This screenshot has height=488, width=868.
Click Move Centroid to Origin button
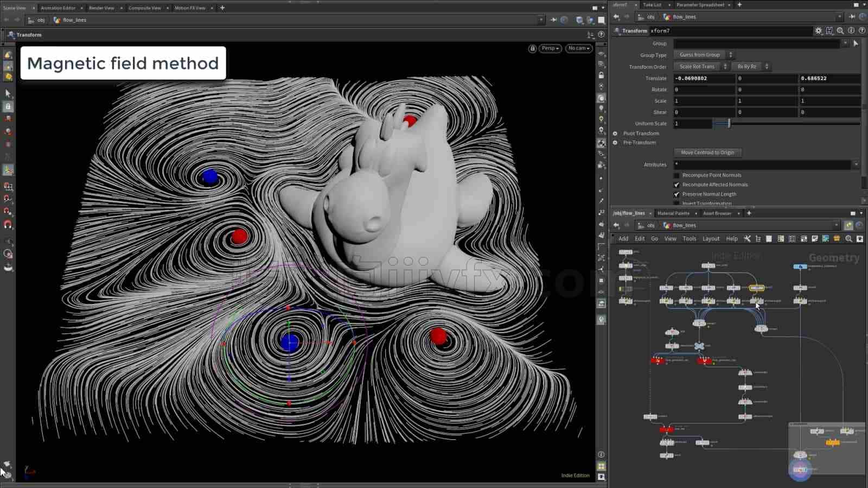[x=707, y=153]
